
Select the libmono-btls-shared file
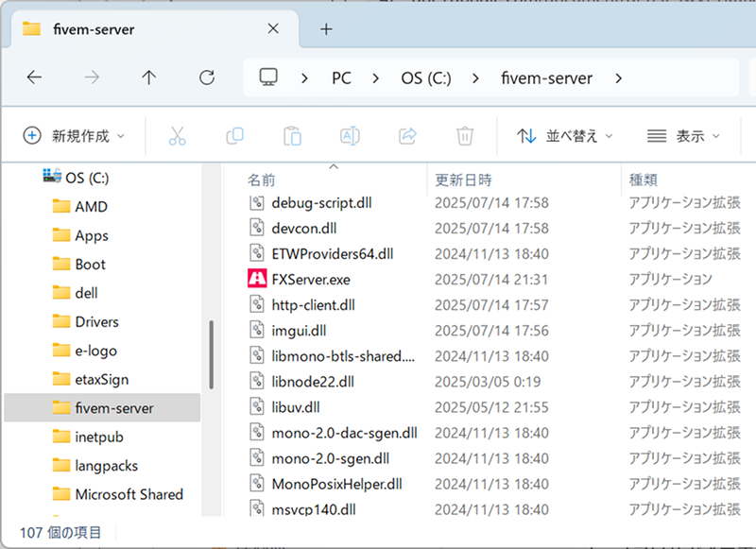tap(343, 355)
